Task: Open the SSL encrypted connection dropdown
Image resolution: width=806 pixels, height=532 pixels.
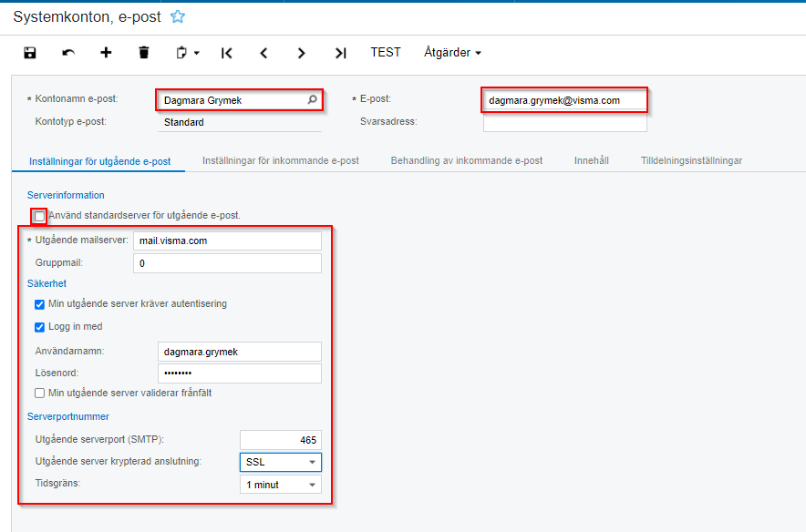Action: pyautogui.click(x=281, y=462)
